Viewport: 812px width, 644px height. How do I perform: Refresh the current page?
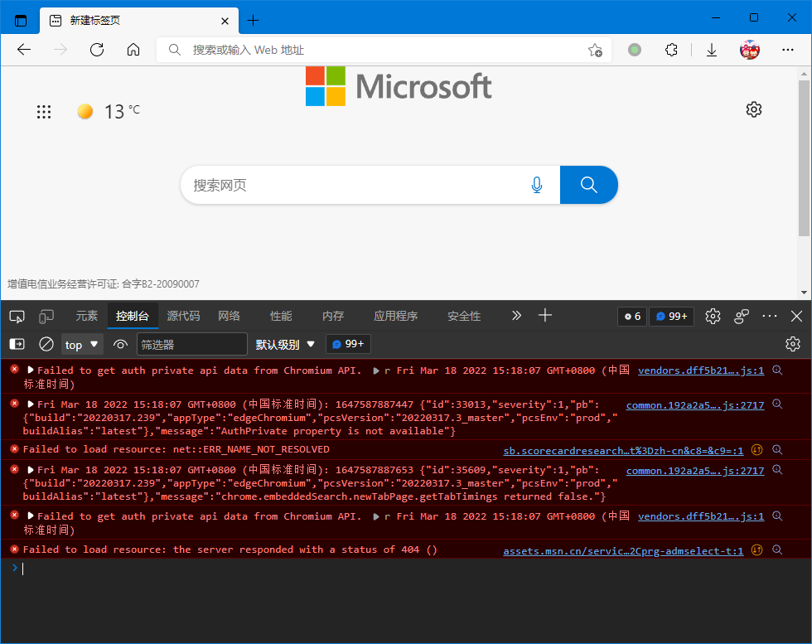pos(97,50)
